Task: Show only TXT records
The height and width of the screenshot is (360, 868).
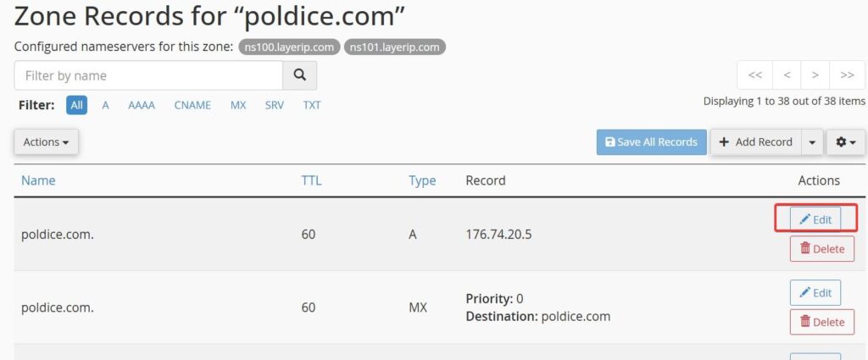Action: (312, 106)
